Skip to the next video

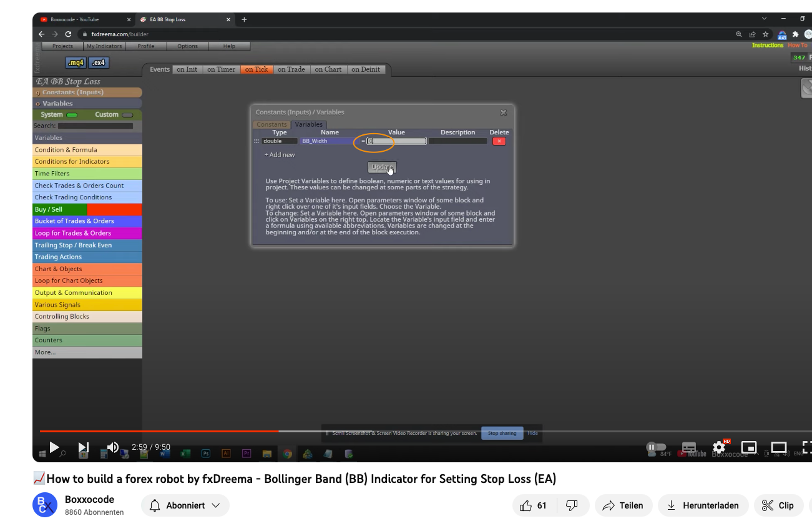tap(84, 447)
